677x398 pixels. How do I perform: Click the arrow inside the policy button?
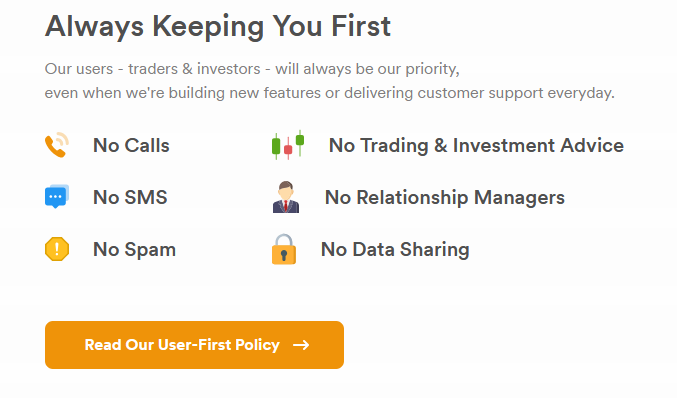(x=301, y=345)
